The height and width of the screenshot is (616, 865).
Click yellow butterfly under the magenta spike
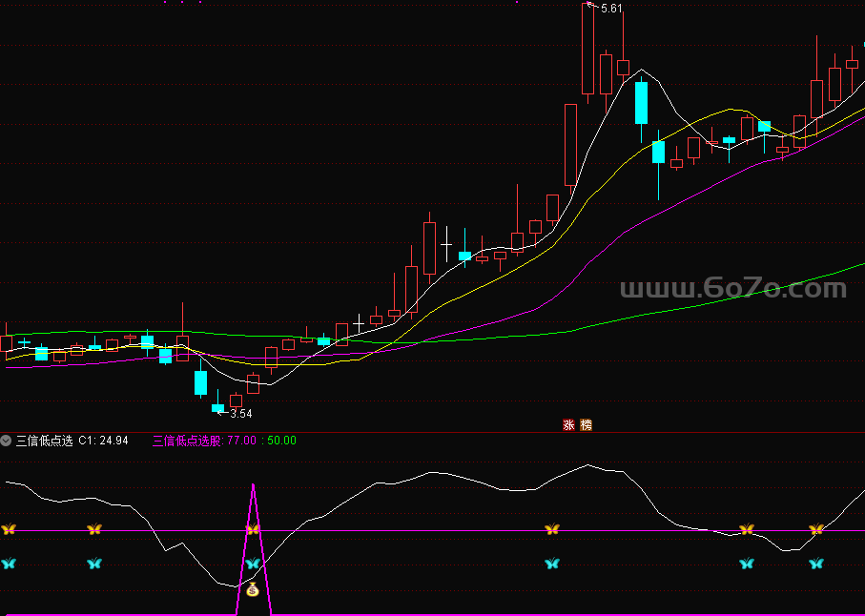tap(253, 529)
